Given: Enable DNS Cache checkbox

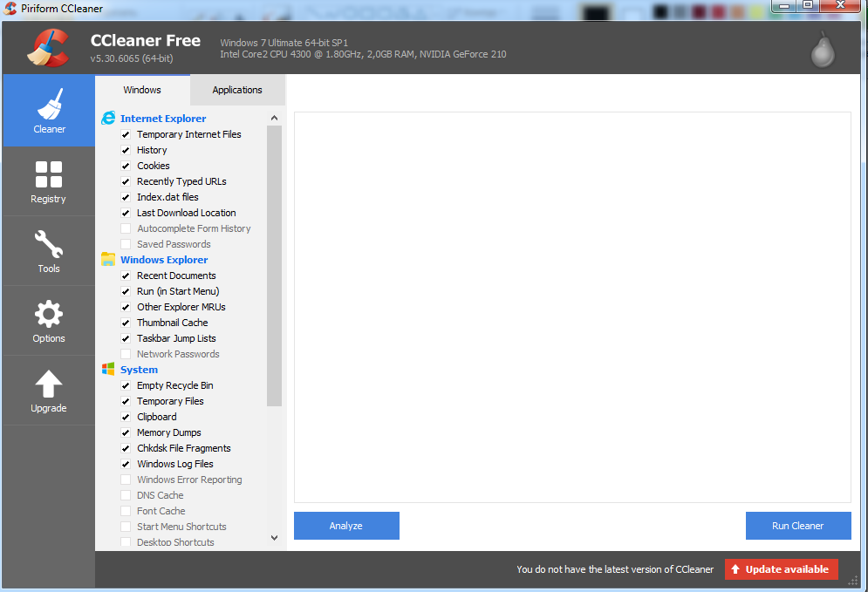Looking at the screenshot, I should [126, 495].
